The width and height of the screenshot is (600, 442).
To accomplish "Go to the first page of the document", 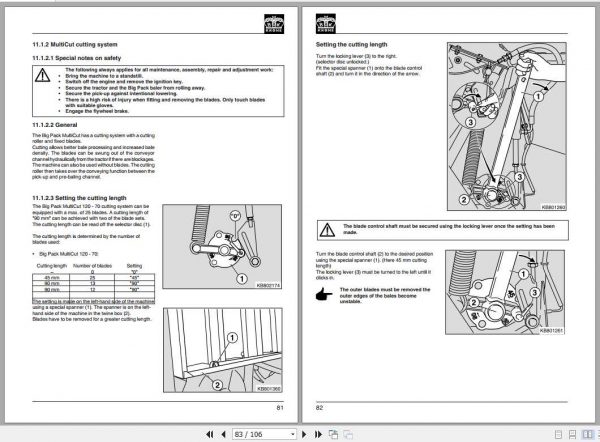I will (x=209, y=434).
